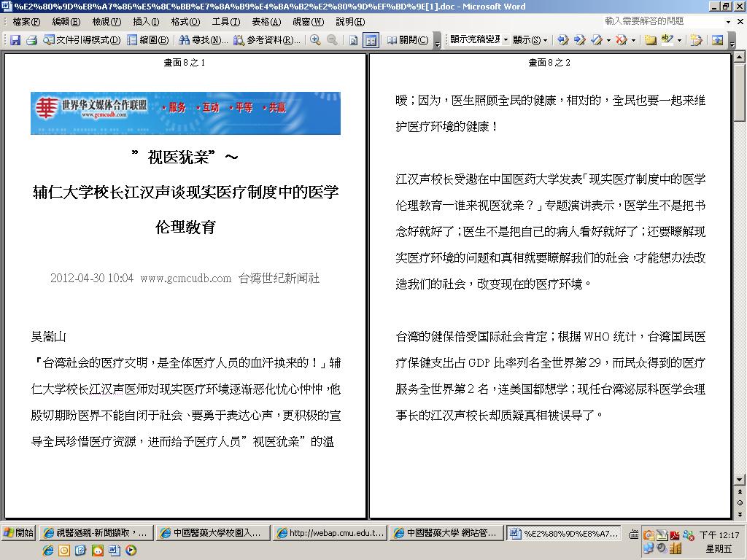Go to next tracked change icon

coord(579,40)
